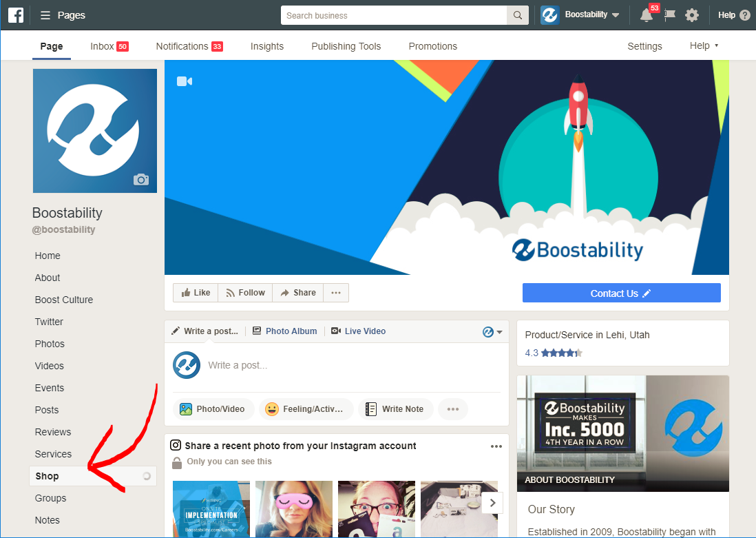Click the 4.3 star rating
The height and width of the screenshot is (538, 756).
point(554,353)
